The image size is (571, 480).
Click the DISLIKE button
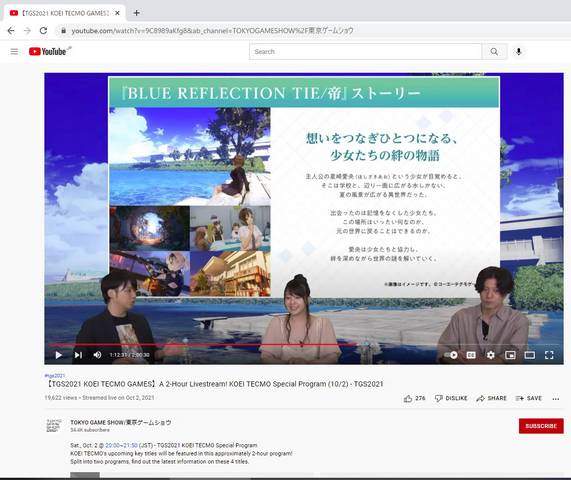pyautogui.click(x=451, y=398)
